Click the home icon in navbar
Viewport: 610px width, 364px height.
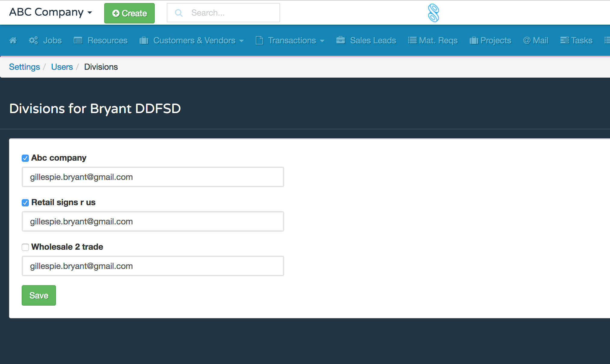[x=13, y=40]
